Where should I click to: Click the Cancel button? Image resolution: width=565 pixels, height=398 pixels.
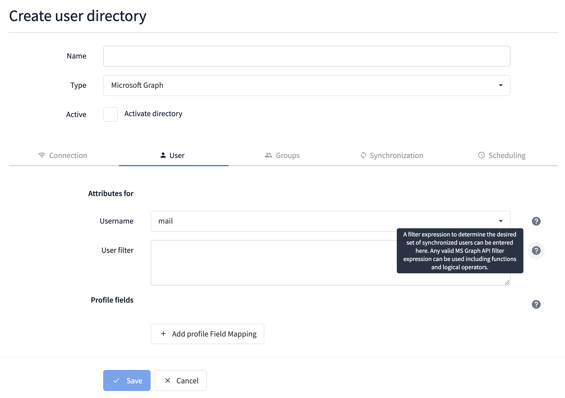[181, 380]
